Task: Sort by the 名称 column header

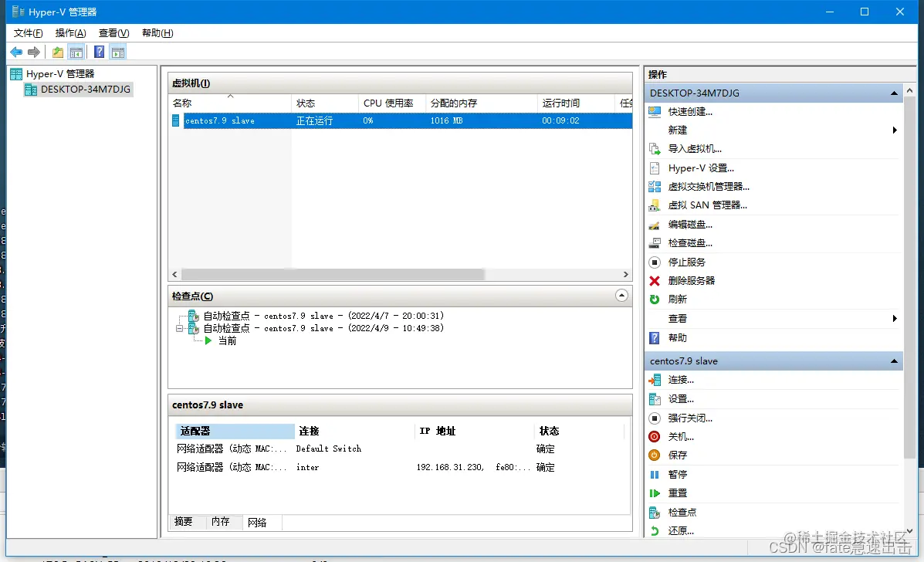Action: click(x=230, y=103)
